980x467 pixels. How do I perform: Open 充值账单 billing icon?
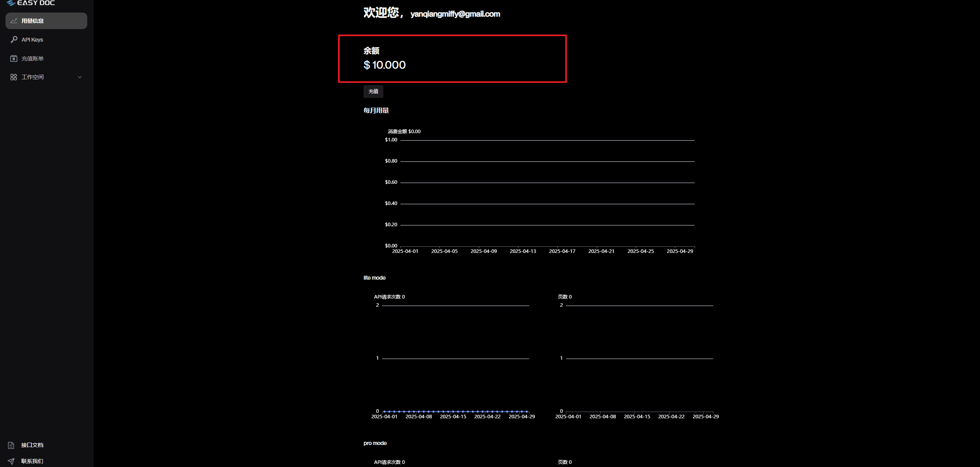[x=13, y=58]
